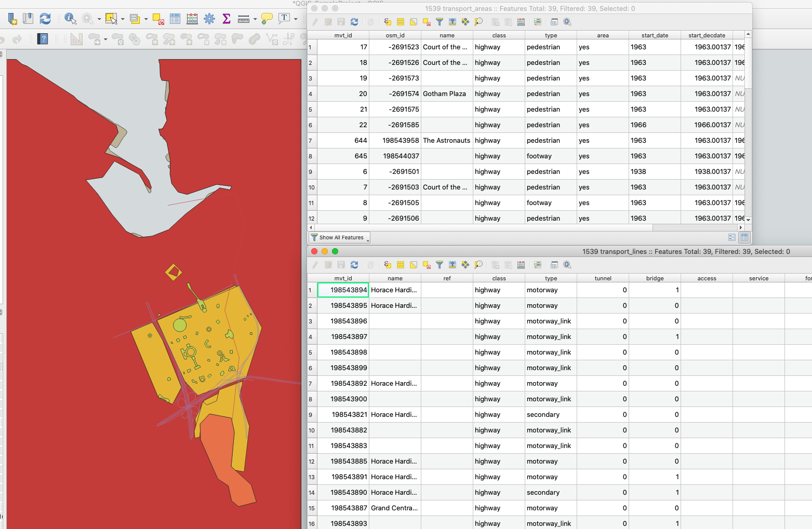Open Select Features tool dropdown arrow
812x529 pixels.
[123, 19]
